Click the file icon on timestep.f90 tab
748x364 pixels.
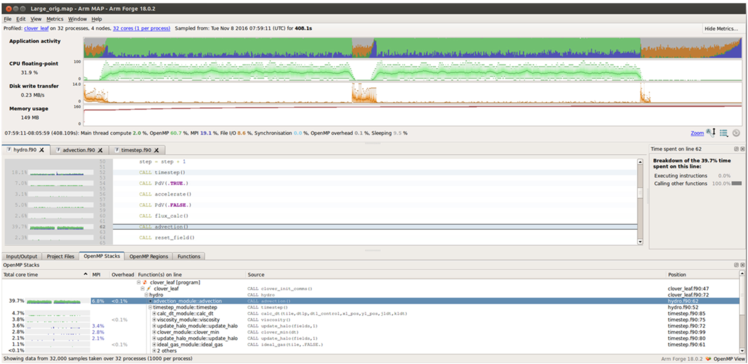point(116,150)
